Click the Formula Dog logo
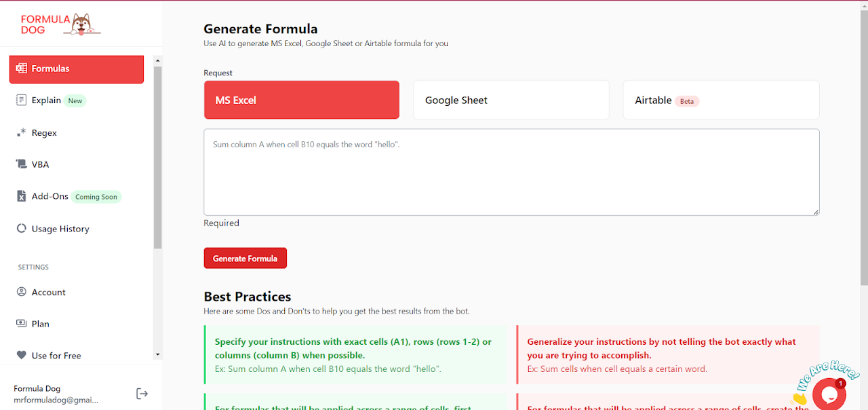This screenshot has height=410, width=868. 60,24
